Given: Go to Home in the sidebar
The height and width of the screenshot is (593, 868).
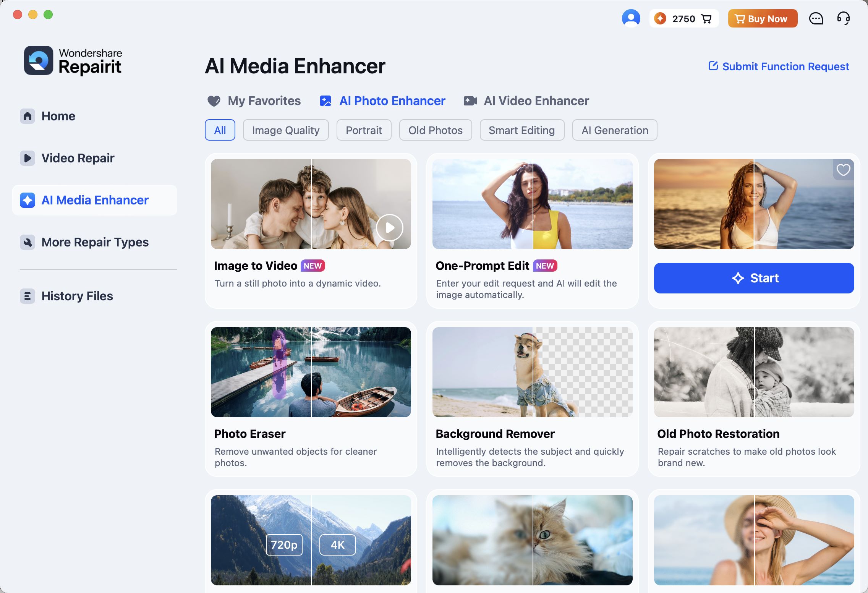Looking at the screenshot, I should click(95, 116).
